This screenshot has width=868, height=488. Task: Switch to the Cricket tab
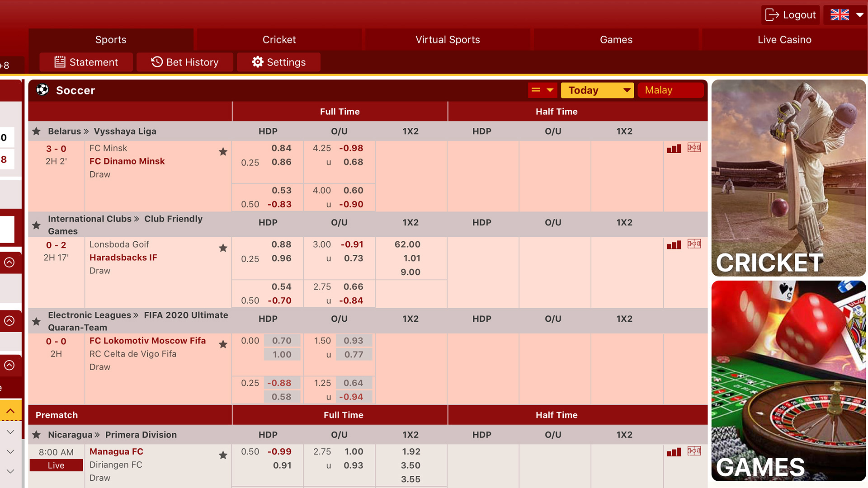[x=279, y=40]
